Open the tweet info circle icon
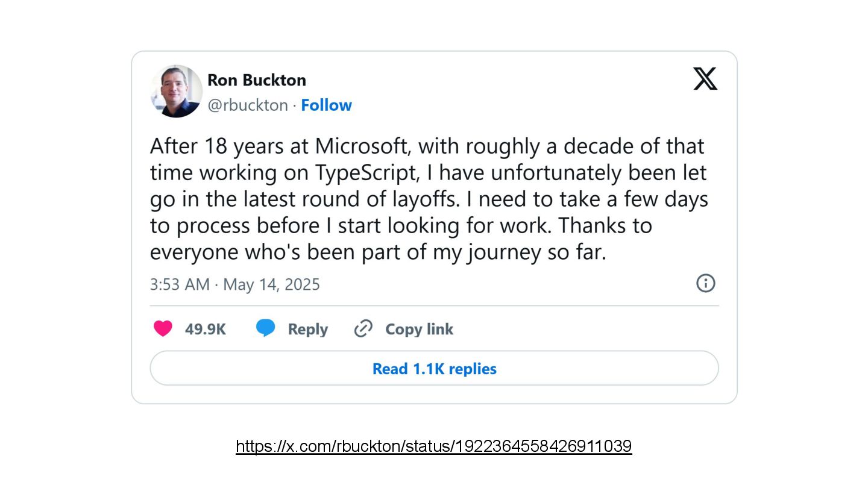Viewport: 868px width, 488px height. point(705,283)
